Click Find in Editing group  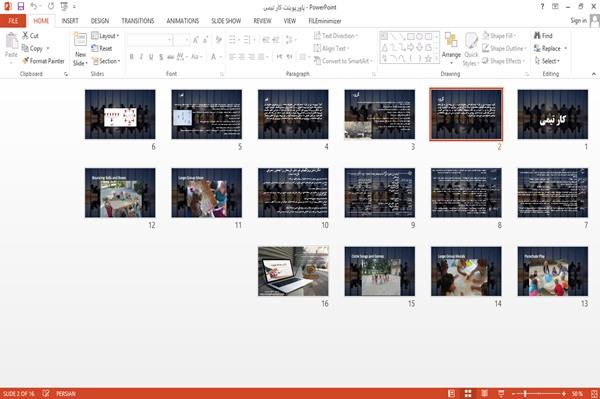pyautogui.click(x=543, y=36)
